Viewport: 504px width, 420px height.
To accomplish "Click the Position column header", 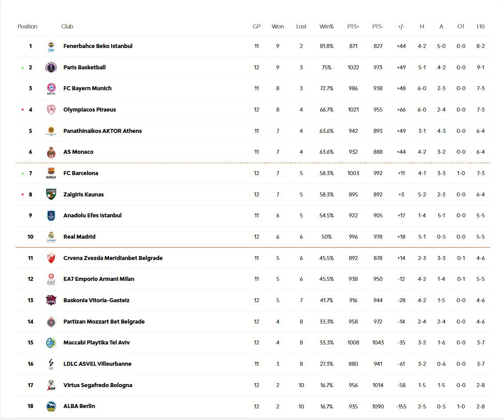I will coord(28,27).
